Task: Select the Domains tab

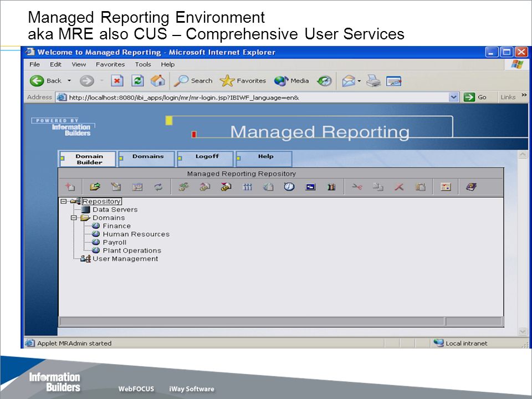Action: pyautogui.click(x=146, y=159)
